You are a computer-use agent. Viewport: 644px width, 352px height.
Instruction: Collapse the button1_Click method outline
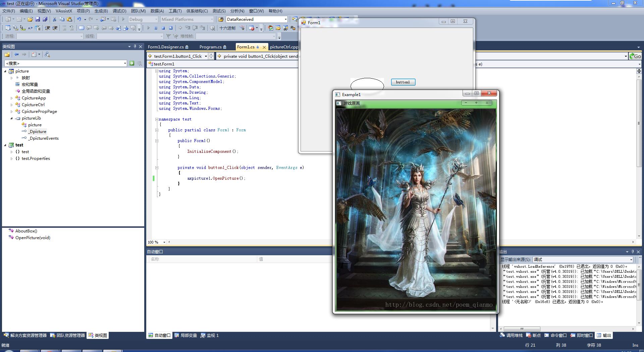pos(157,168)
